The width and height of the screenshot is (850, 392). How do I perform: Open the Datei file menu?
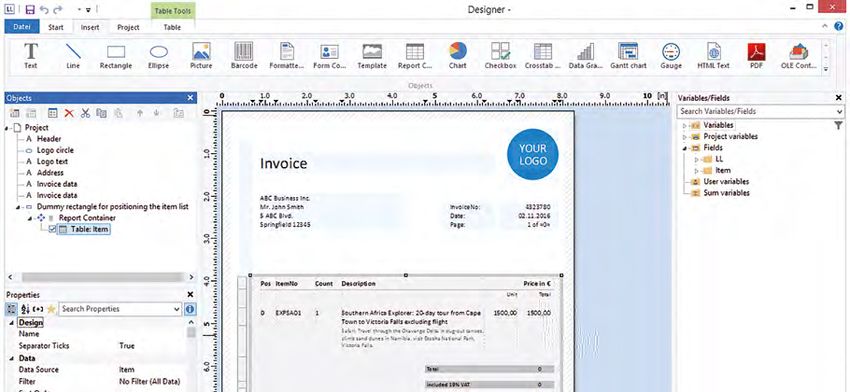point(22,27)
